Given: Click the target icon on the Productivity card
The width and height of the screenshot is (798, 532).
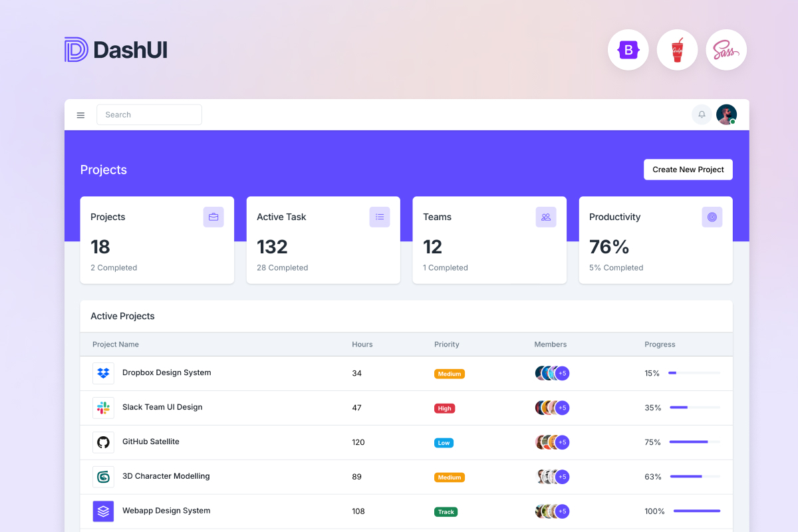Looking at the screenshot, I should tap(712, 217).
